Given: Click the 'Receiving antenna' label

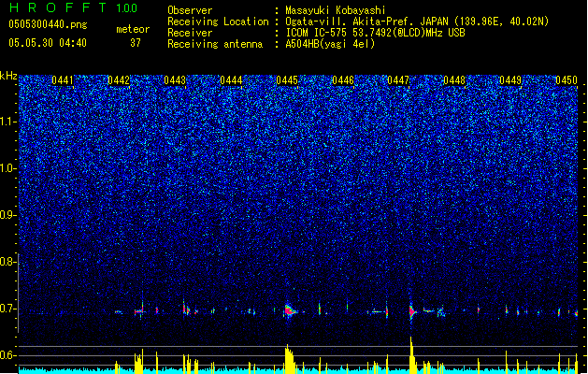Looking at the screenshot, I should [215, 44].
